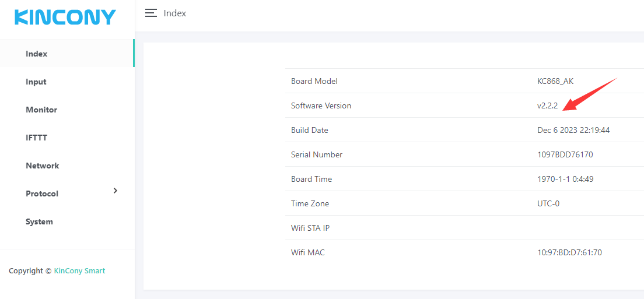Click the serial number 1097BDD76170
This screenshot has height=299, width=644.
pos(565,154)
